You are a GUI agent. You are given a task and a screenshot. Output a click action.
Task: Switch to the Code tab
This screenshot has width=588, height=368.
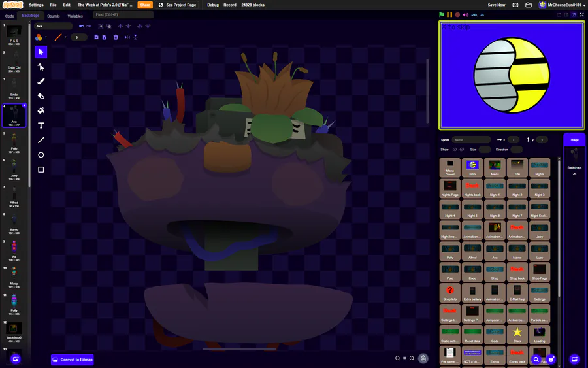[x=9, y=16]
